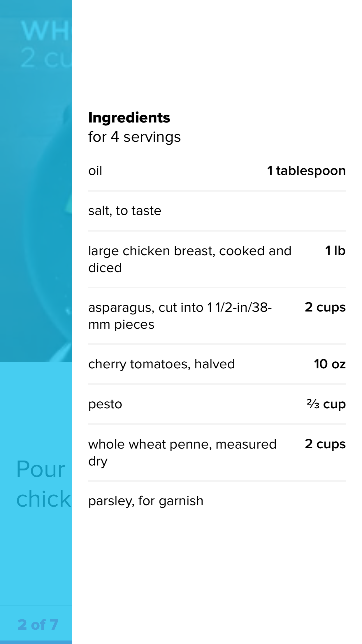Tap the 10 oz quantity

tap(330, 364)
